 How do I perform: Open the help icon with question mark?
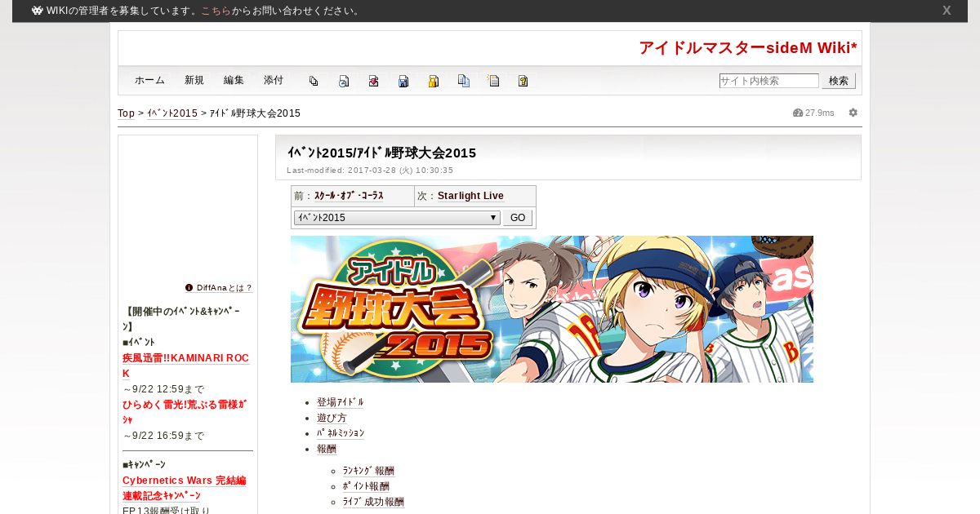point(523,81)
